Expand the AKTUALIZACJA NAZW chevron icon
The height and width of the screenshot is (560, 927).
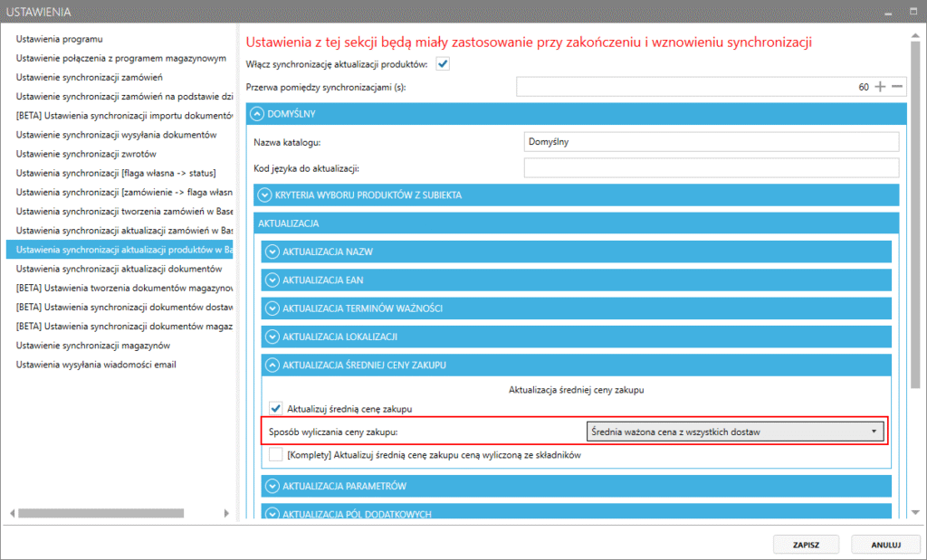click(272, 252)
